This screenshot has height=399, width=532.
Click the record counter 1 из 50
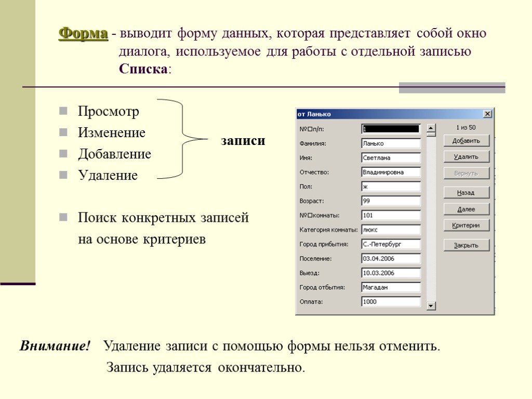466,128
